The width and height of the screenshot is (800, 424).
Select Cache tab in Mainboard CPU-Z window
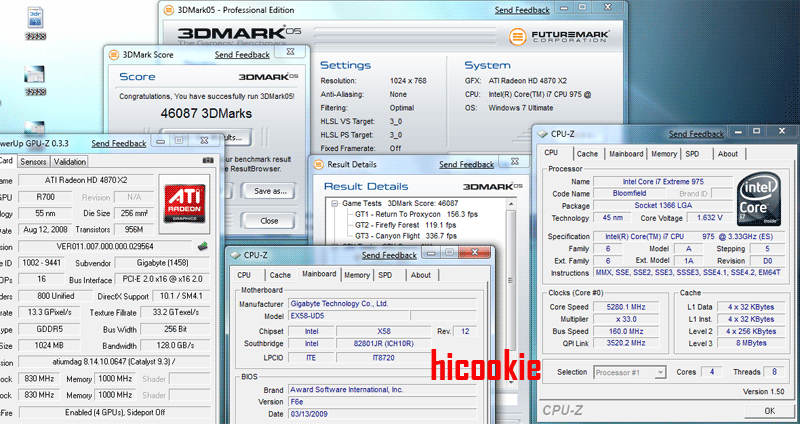click(280, 275)
